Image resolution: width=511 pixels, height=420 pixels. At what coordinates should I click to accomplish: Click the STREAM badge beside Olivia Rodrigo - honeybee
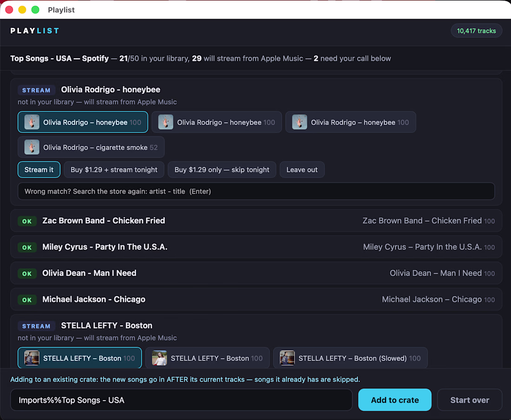(x=36, y=90)
